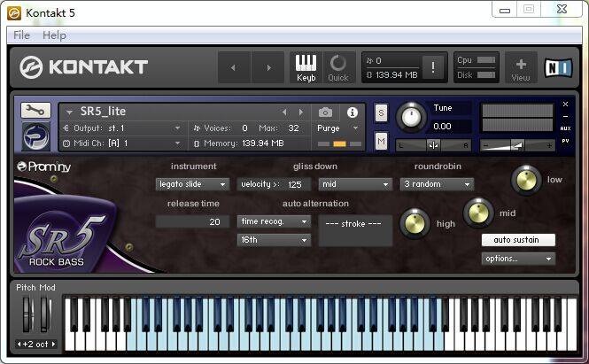Viewport: 589px width, 364px height.
Task: Click the NI Native Instruments logo
Action: tap(559, 67)
